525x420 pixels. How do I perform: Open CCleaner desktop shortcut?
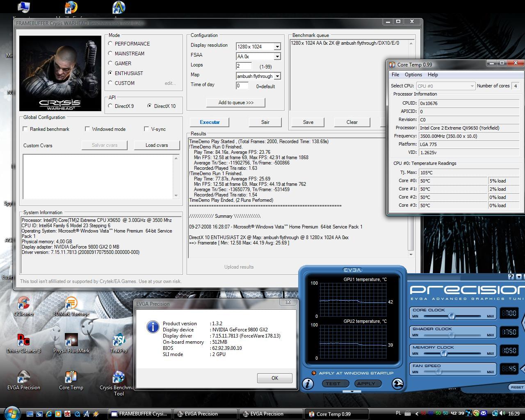(23, 306)
